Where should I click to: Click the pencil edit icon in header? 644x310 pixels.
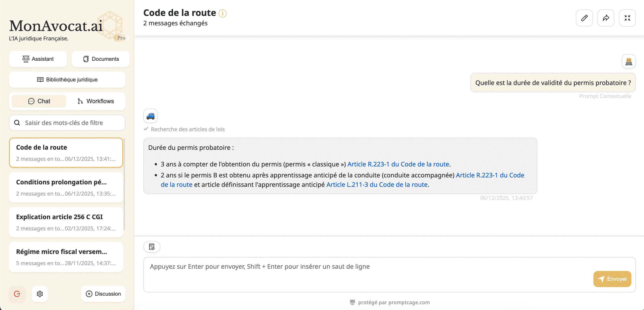pos(584,18)
